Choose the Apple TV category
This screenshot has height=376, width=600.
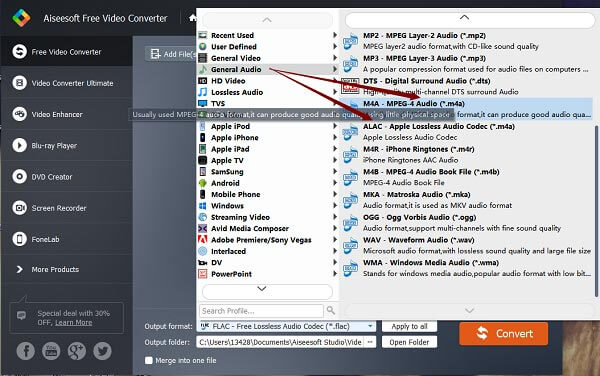268,160
